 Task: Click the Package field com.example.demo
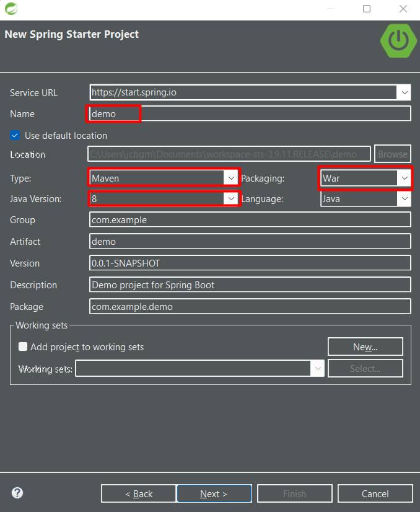tap(250, 306)
